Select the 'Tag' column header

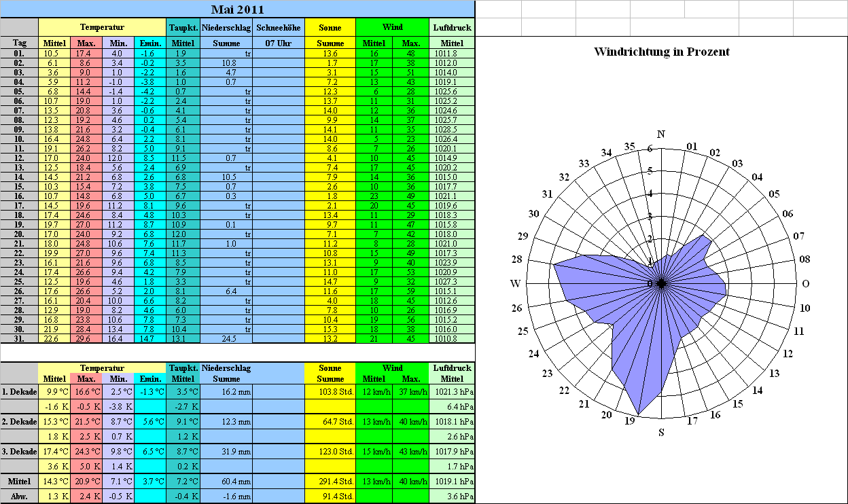point(20,43)
